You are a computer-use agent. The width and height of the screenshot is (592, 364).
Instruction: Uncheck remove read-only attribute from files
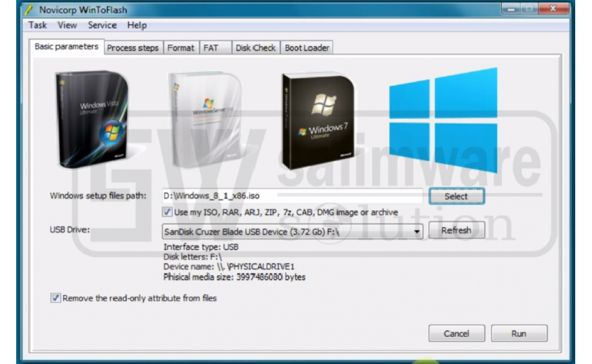[54, 298]
